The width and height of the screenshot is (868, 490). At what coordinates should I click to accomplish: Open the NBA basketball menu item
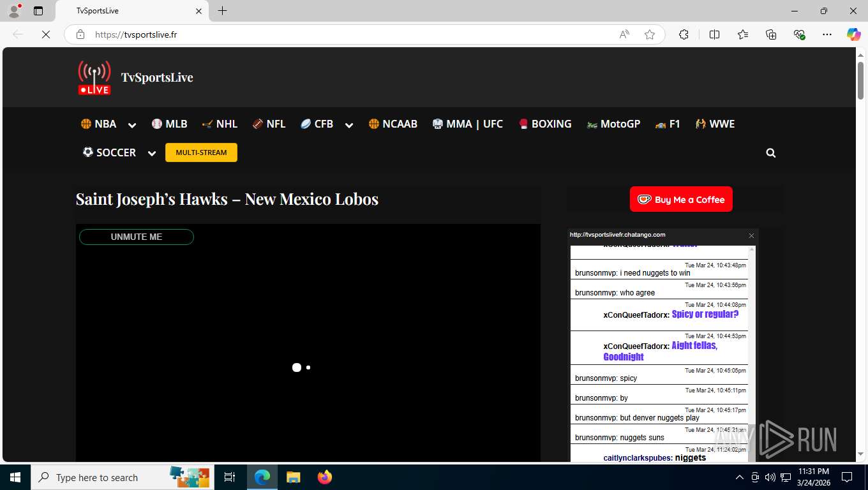[98, 124]
